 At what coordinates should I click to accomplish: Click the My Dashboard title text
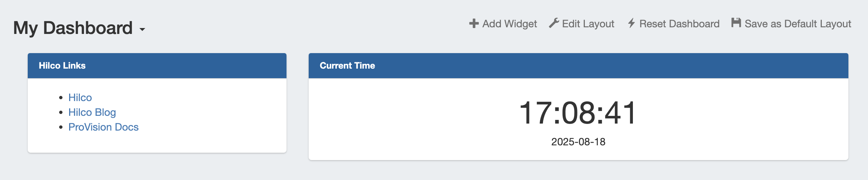[x=73, y=28]
